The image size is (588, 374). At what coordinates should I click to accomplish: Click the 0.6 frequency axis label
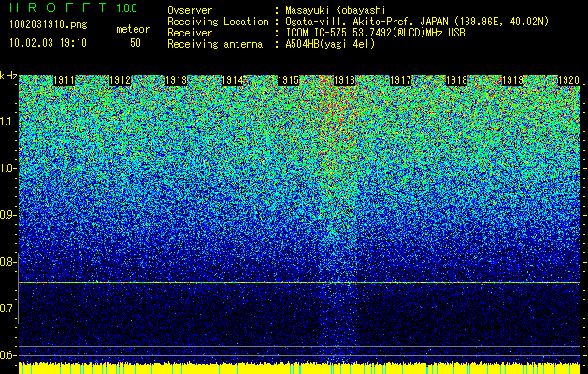point(7,355)
